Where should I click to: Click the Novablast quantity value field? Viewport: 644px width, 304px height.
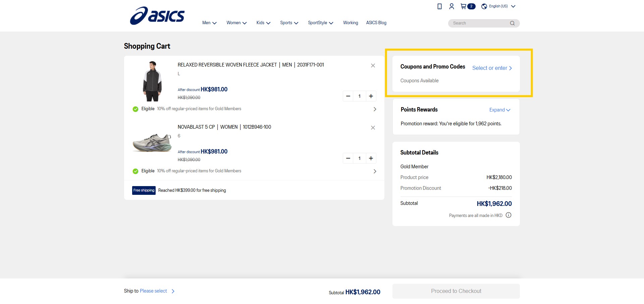[360, 158]
